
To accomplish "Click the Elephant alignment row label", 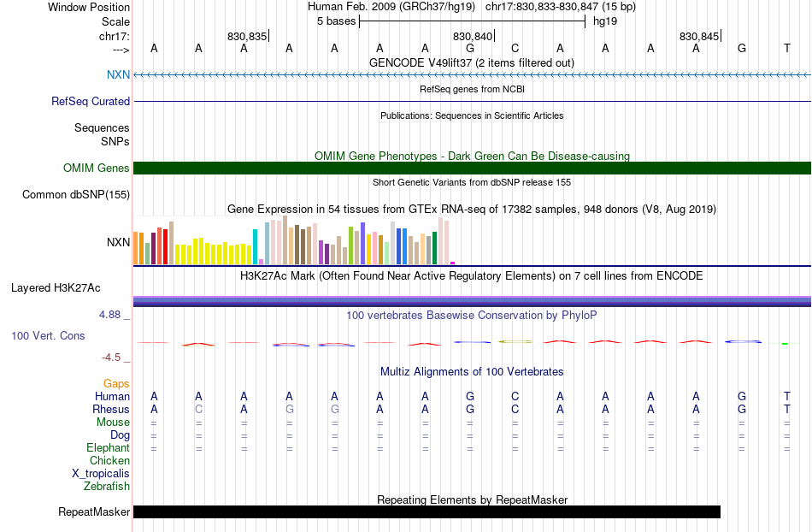I will tap(108, 447).
